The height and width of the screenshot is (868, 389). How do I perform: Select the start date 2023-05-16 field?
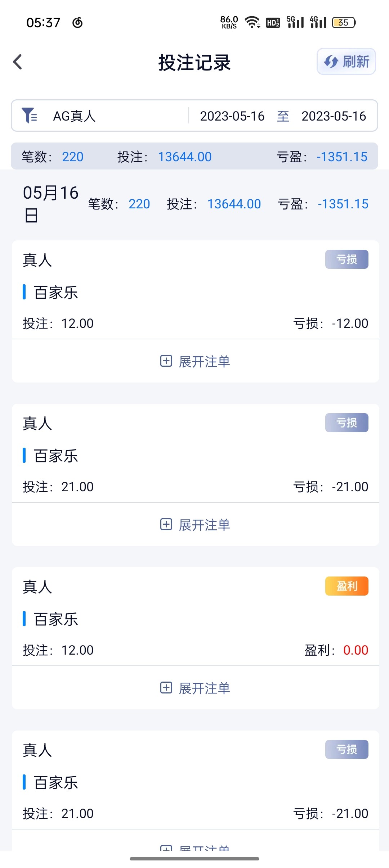pyautogui.click(x=232, y=116)
